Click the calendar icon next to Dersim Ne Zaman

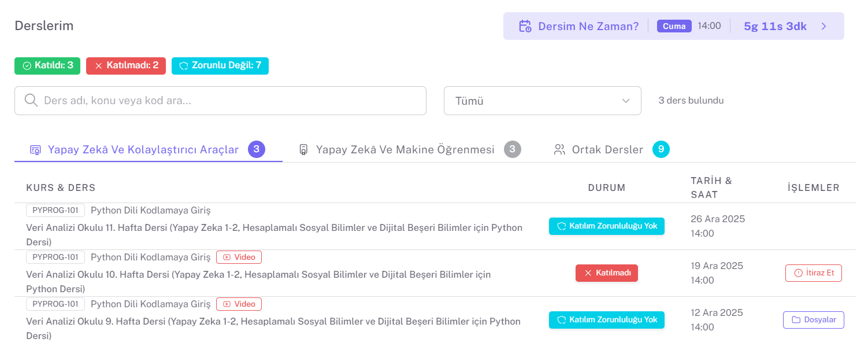[x=525, y=25]
